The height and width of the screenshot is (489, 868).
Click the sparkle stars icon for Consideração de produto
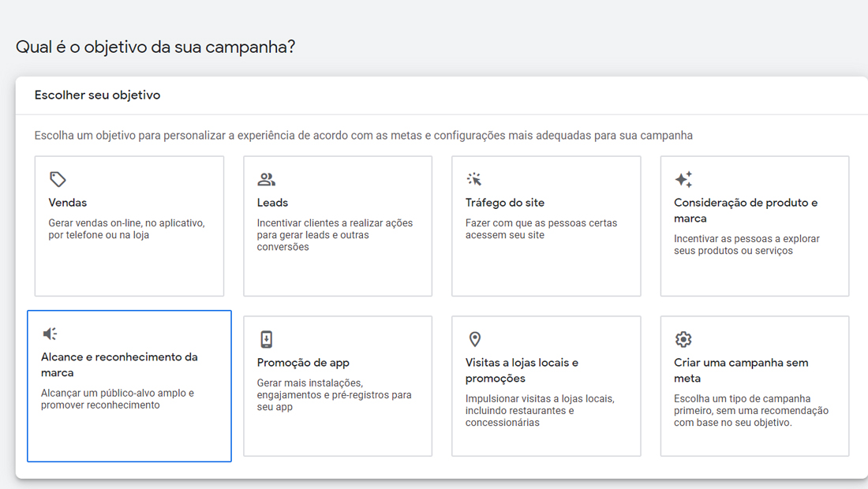683,179
